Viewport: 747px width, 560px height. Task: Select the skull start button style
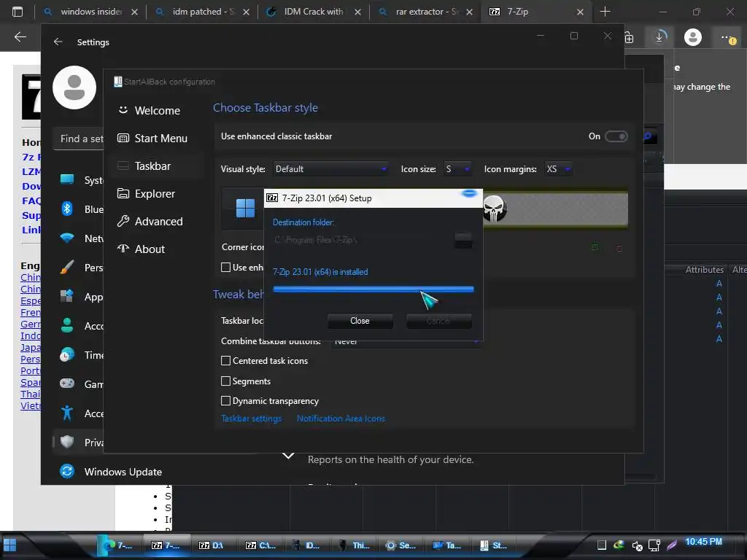pos(494,208)
